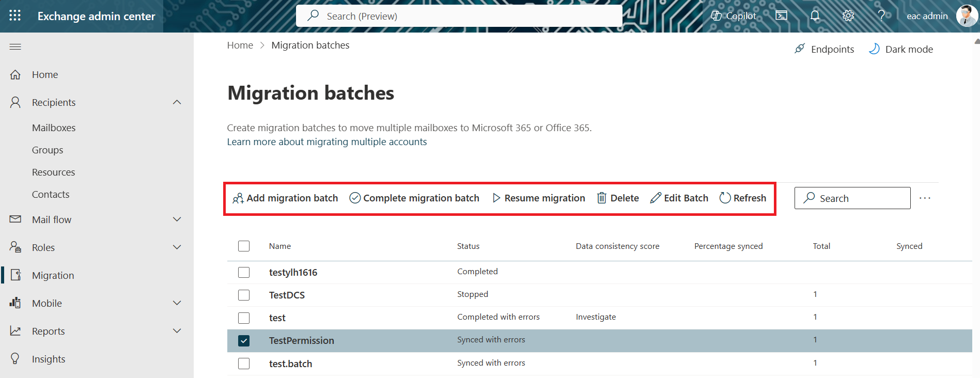Open the TestDCS batch name
980x378 pixels.
(287, 295)
